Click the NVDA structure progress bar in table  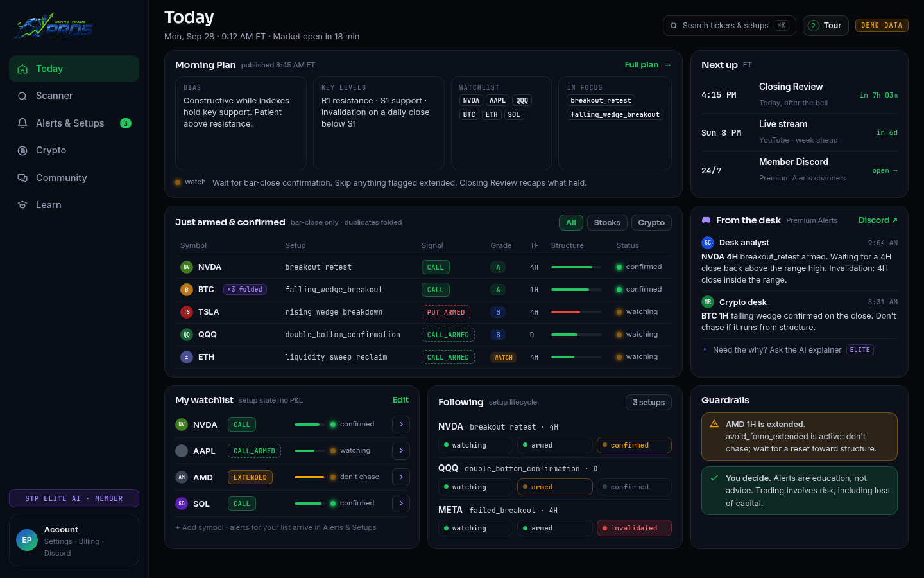(576, 267)
